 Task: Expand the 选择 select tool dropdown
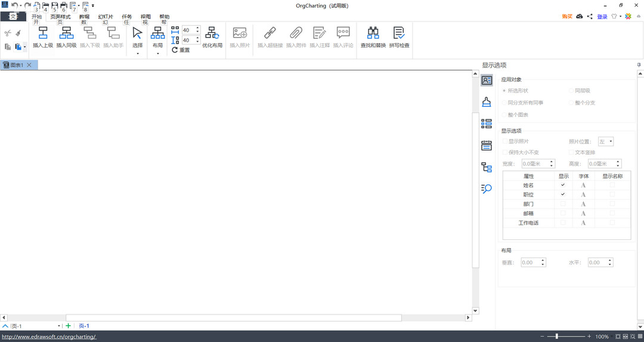138,54
